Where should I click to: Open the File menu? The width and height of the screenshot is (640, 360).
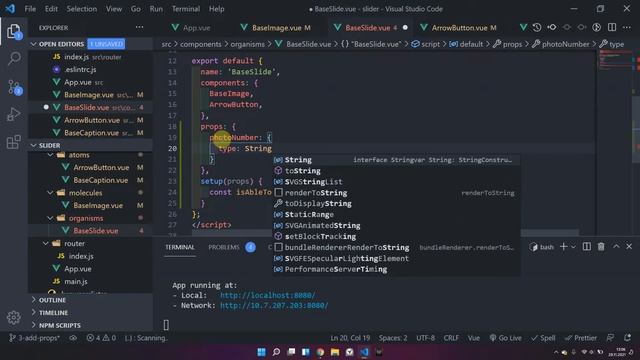pos(30,9)
